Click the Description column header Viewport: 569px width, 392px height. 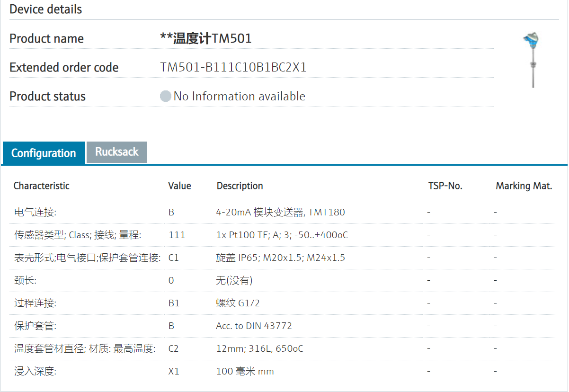(x=240, y=186)
